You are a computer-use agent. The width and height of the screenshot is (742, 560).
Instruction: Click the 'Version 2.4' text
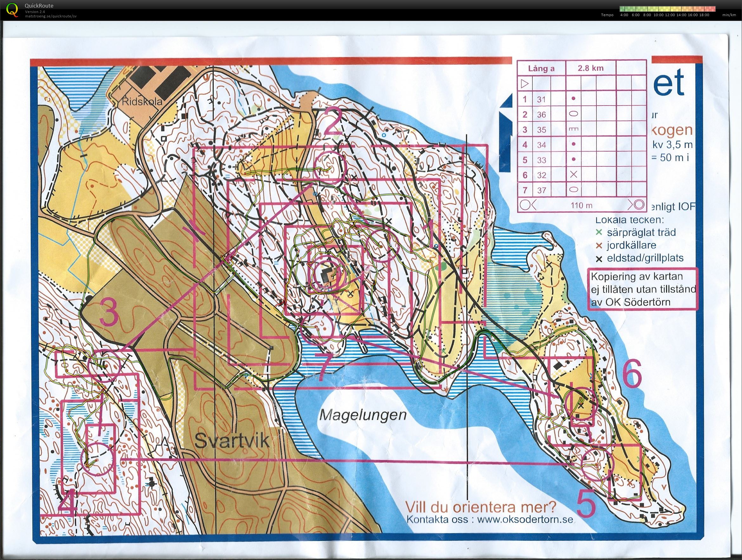tap(35, 12)
